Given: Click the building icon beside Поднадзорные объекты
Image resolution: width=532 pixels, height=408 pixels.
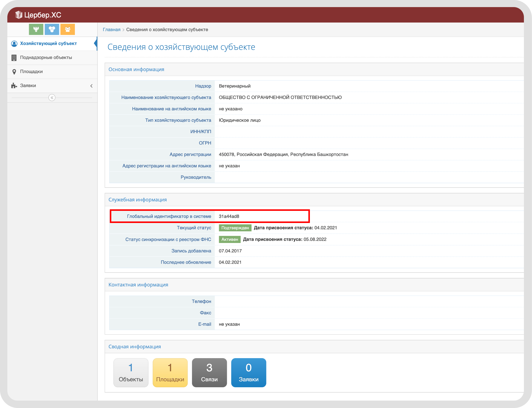Looking at the screenshot, I should [14, 58].
